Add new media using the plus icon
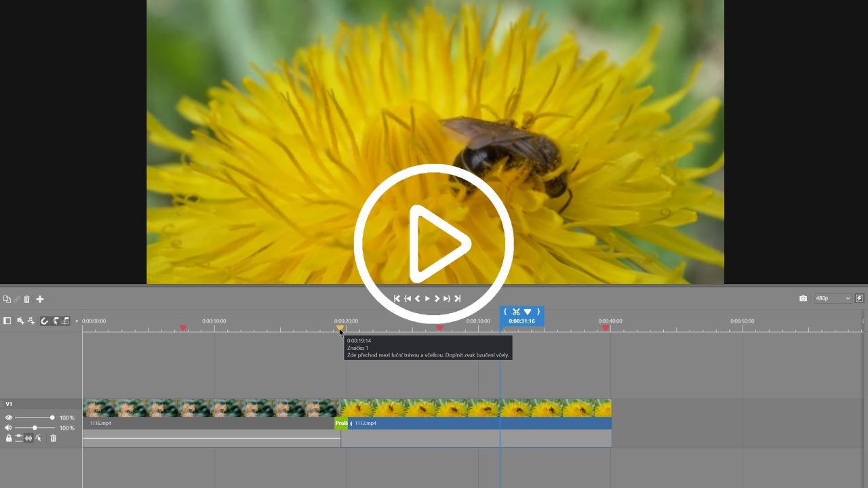Image resolution: width=868 pixels, height=488 pixels. pyautogui.click(x=39, y=299)
